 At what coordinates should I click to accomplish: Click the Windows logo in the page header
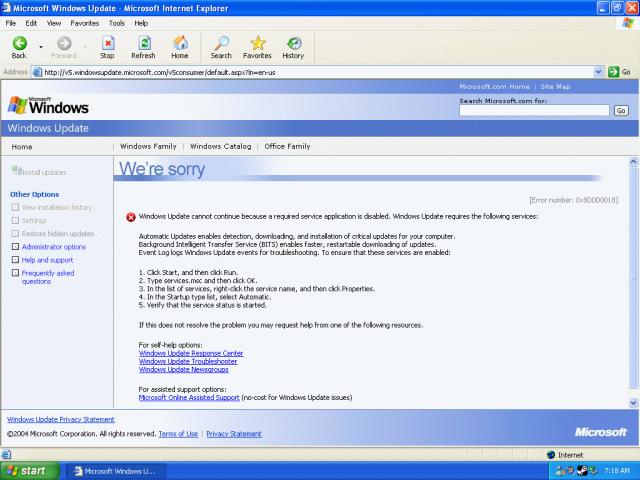pyautogui.click(x=48, y=106)
